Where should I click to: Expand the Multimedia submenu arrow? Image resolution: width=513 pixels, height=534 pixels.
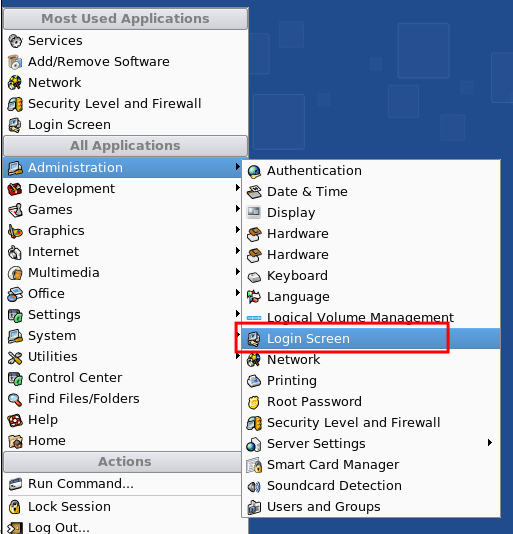(238, 271)
